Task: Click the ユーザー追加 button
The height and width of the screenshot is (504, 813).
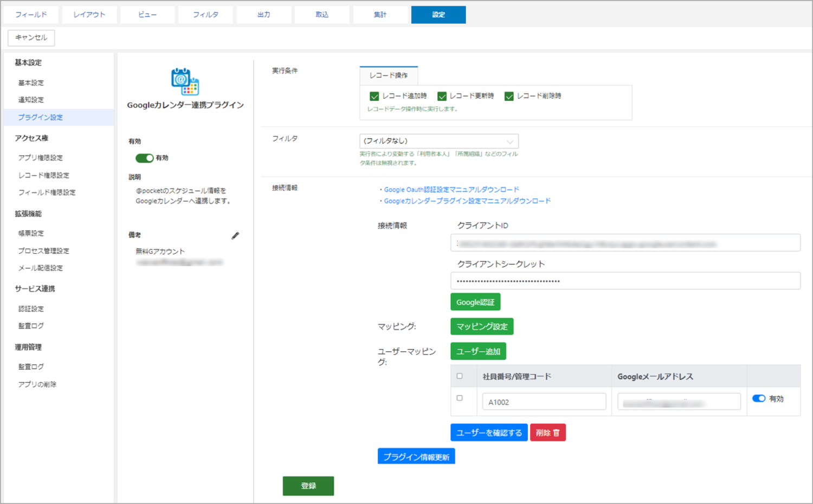Action: [x=478, y=351]
